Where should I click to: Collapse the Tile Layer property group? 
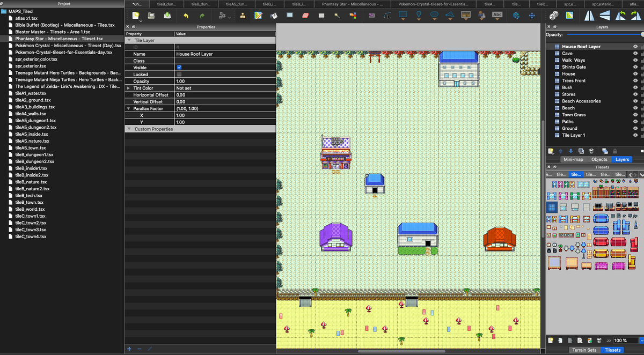click(x=129, y=40)
